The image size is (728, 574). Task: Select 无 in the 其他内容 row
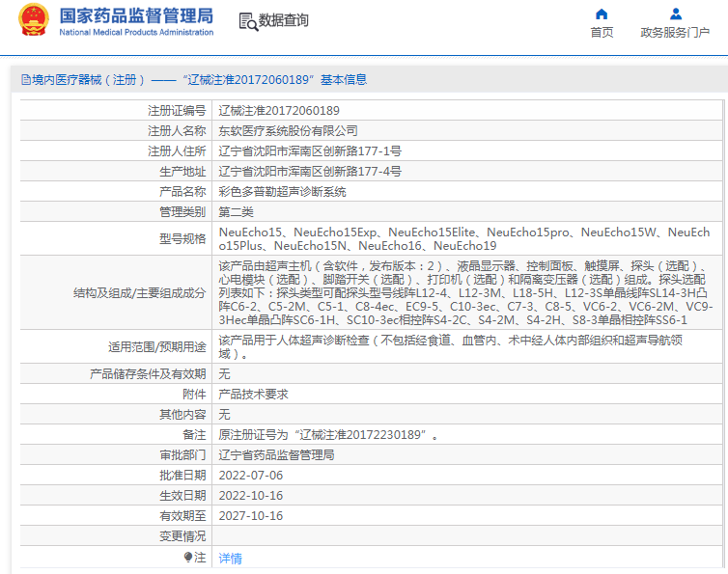click(x=224, y=415)
